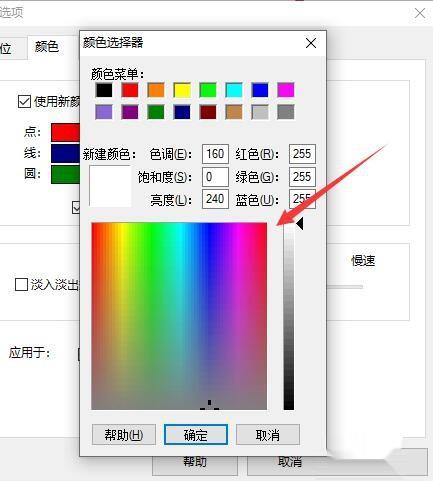Click the 绿色(G) green value field
Image resolution: width=433 pixels, height=481 pixels.
[x=302, y=176]
